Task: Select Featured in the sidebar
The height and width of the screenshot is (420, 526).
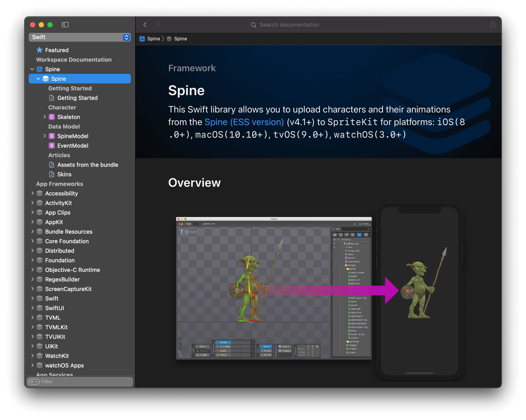Action: coord(80,50)
